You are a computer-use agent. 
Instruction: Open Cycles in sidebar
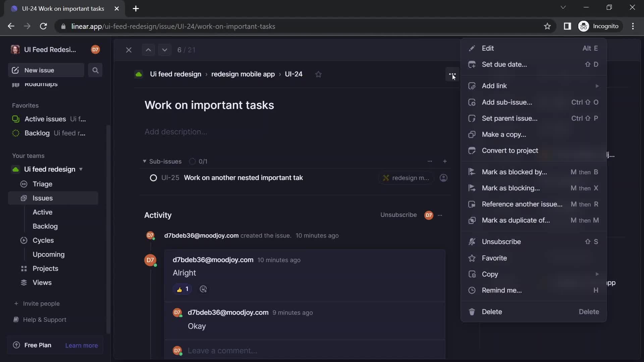coord(53,240)
